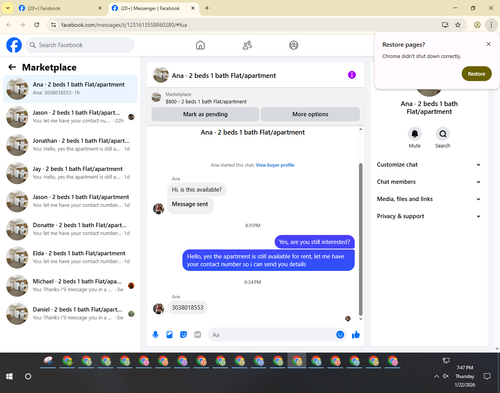This screenshot has height=393, width=500.
Task: Open the $800 Marketplace listing link
Action: (x=206, y=102)
